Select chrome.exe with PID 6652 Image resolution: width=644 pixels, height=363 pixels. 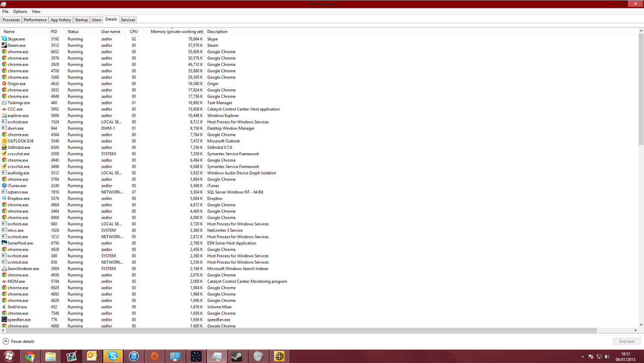click(18, 52)
